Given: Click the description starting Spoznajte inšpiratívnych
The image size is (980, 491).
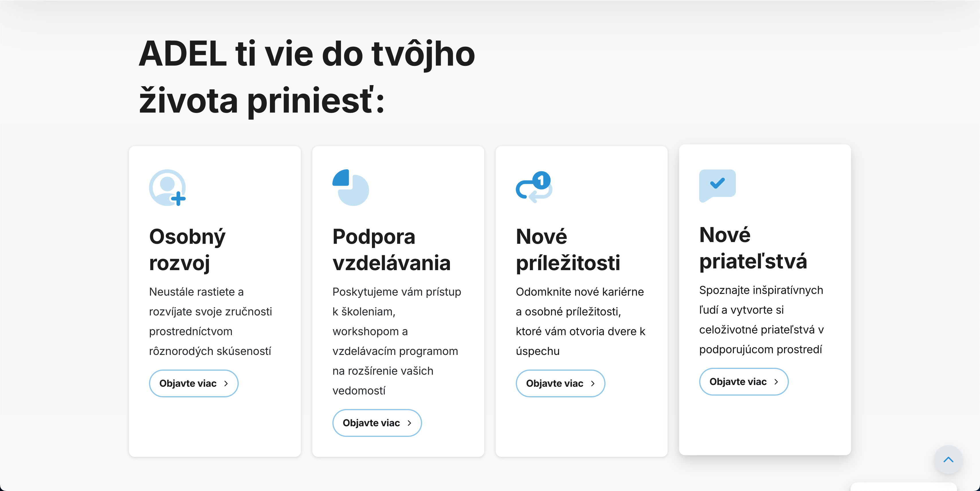Looking at the screenshot, I should [x=762, y=320].
